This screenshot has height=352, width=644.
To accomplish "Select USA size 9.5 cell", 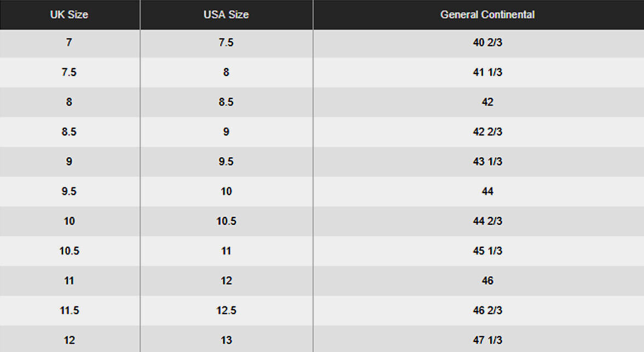I will click(226, 161).
